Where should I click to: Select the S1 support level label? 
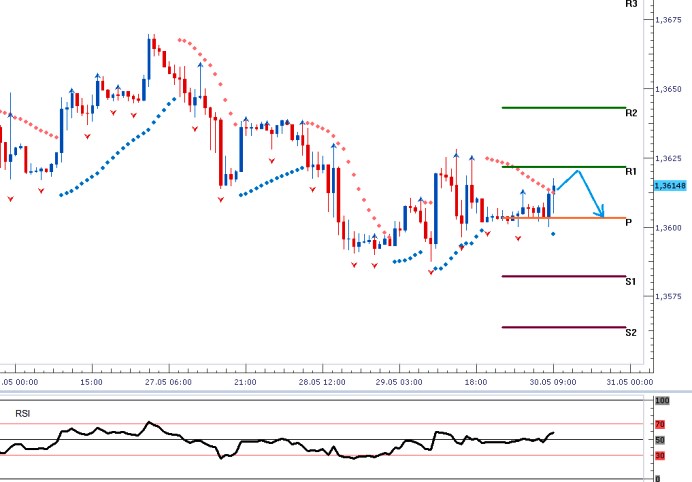(x=631, y=282)
